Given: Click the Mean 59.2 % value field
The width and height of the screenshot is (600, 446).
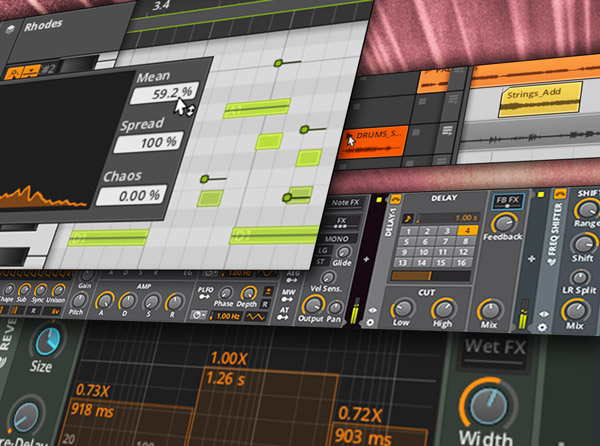Looking at the screenshot, I should 165,93.
